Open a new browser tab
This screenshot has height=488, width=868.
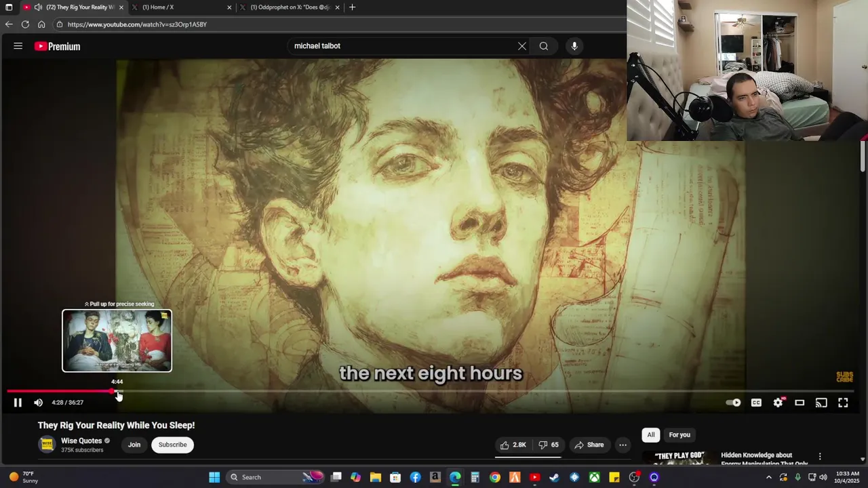pos(352,7)
